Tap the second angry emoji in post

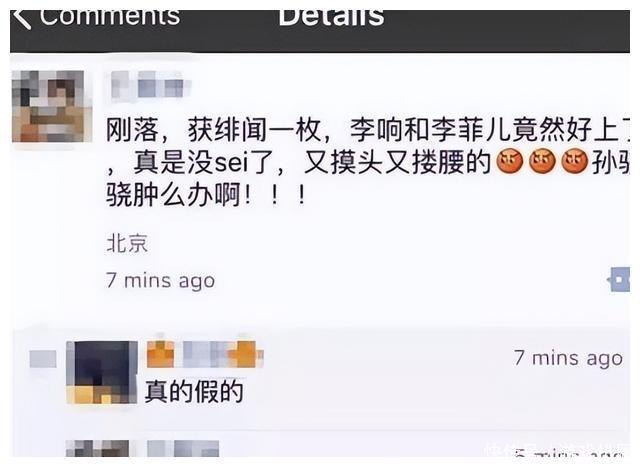(x=542, y=162)
